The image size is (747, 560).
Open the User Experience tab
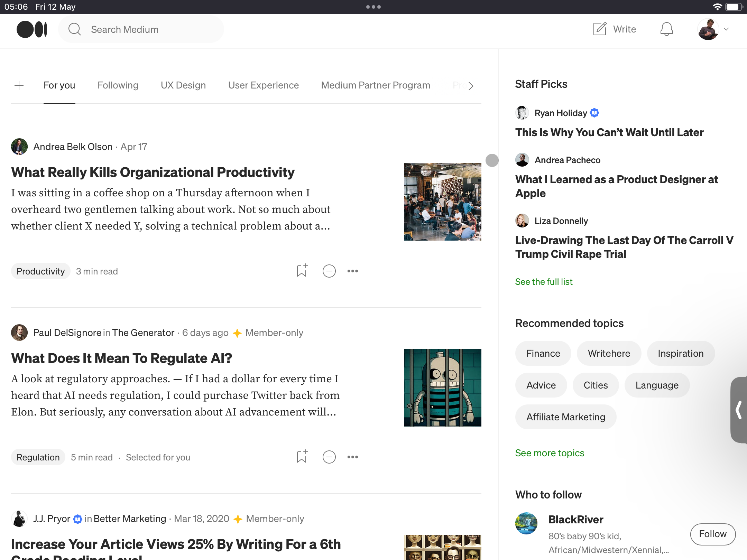click(264, 85)
